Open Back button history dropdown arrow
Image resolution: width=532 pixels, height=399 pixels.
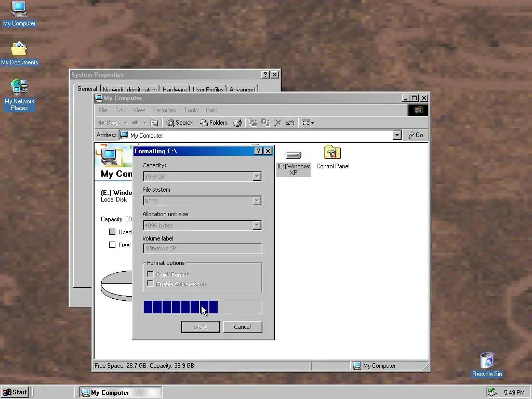coord(125,123)
